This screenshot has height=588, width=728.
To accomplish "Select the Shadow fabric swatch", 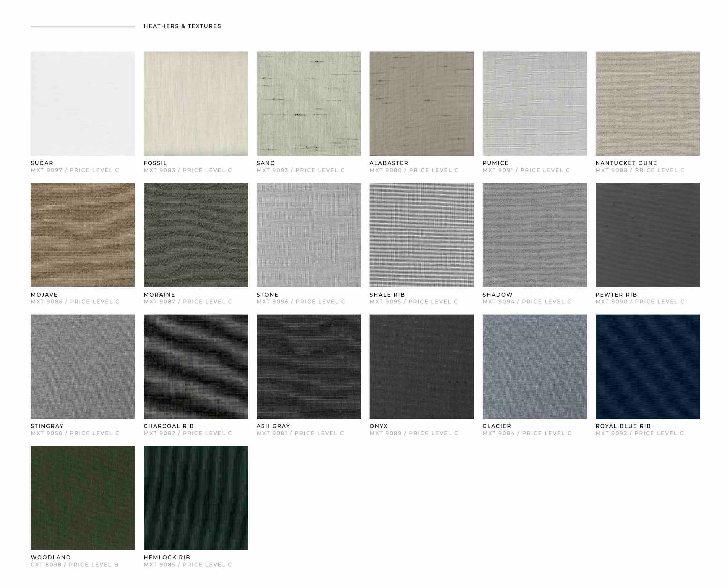I will point(535,235).
